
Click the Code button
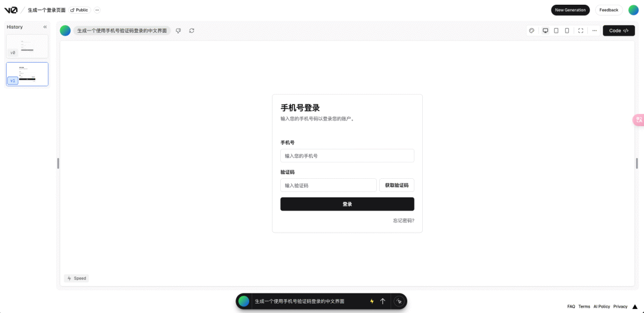click(x=618, y=31)
